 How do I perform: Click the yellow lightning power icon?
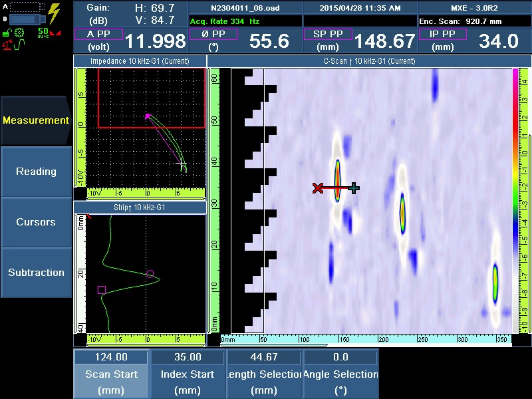pyautogui.click(x=55, y=13)
